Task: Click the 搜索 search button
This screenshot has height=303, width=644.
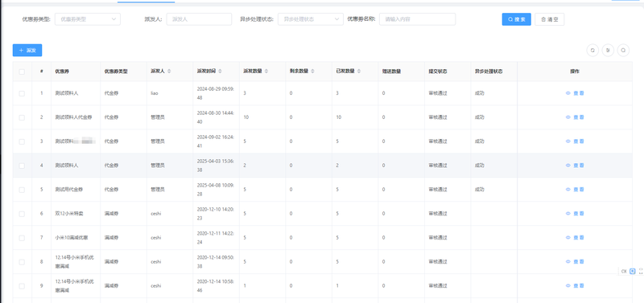Action: tap(516, 19)
